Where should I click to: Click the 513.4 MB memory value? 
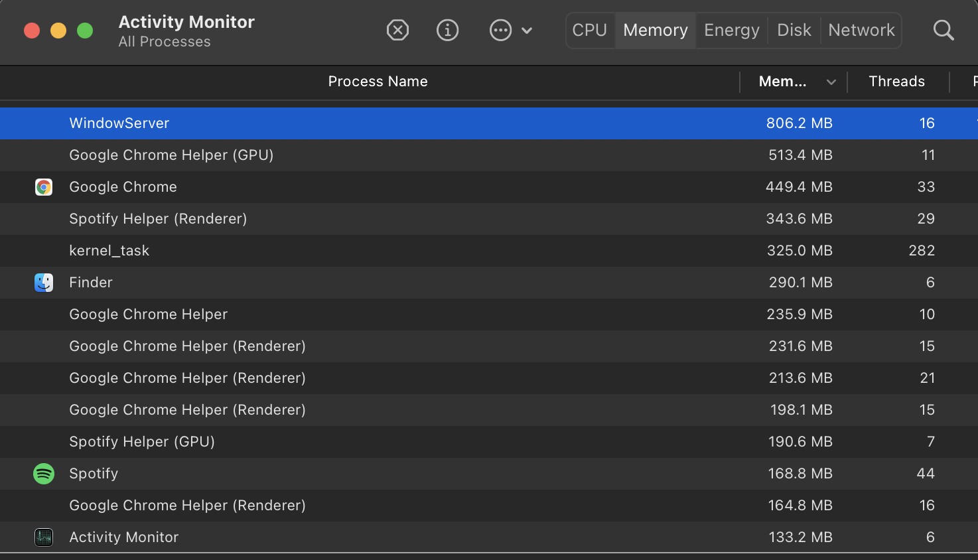pyautogui.click(x=800, y=155)
